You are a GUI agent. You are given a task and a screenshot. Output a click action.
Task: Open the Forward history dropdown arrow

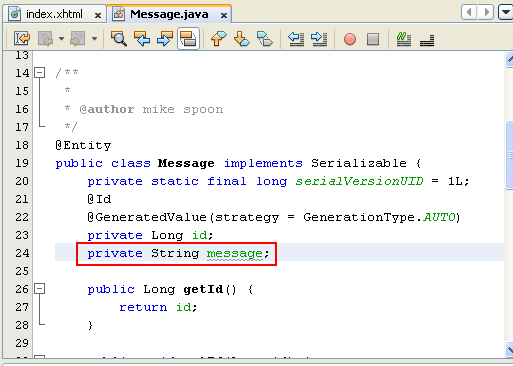95,39
